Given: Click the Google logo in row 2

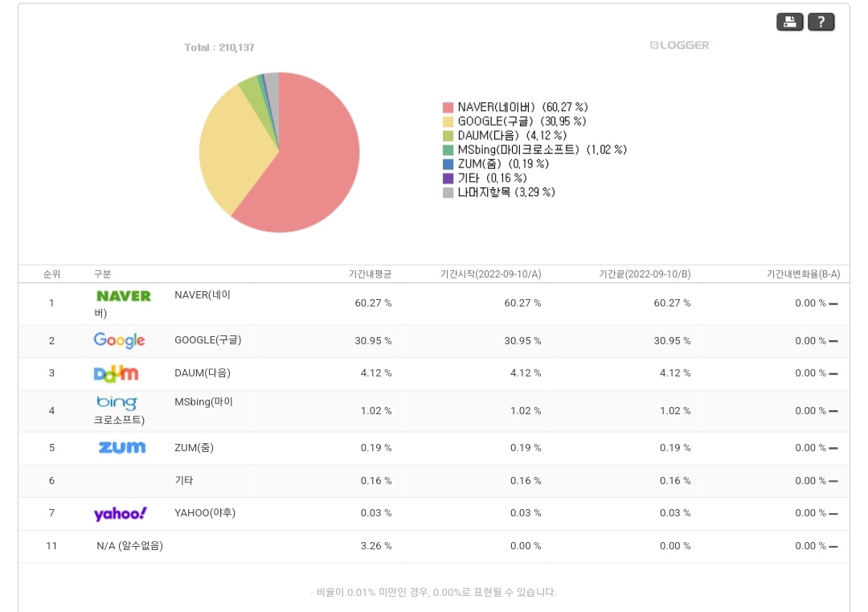Looking at the screenshot, I should 119,340.
